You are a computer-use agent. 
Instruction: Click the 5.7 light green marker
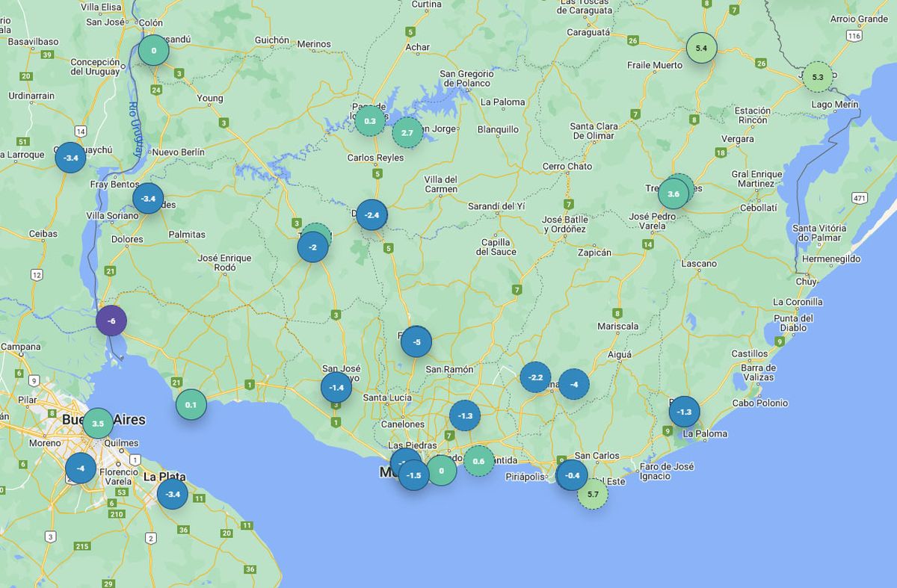coord(593,494)
